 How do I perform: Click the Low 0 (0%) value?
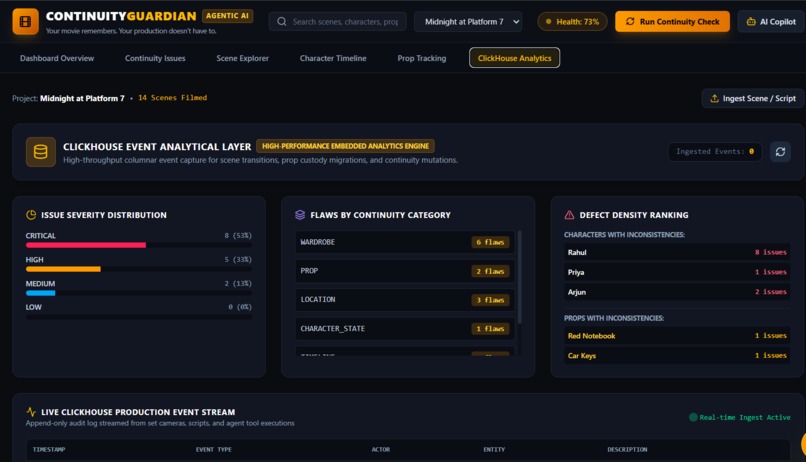(x=240, y=307)
